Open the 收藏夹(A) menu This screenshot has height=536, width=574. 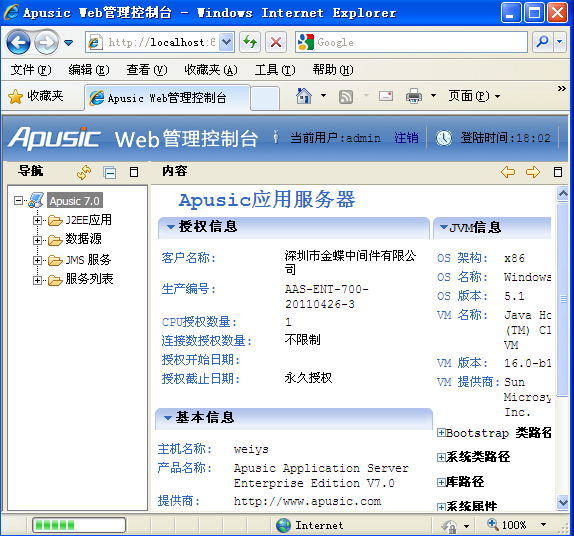[211, 70]
